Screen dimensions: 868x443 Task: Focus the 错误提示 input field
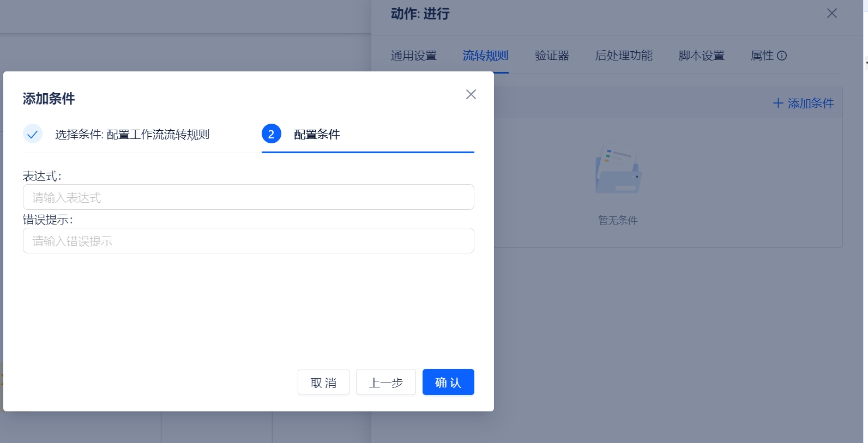click(x=248, y=241)
